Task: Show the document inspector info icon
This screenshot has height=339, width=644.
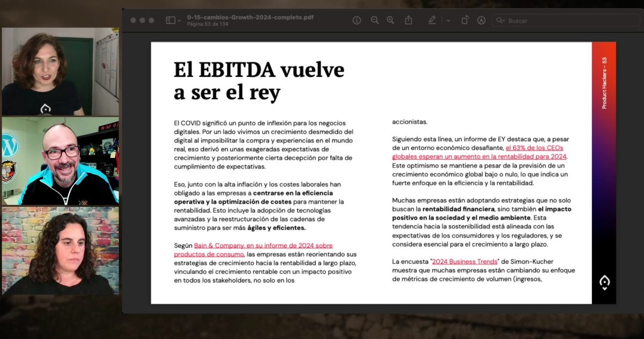Action: 356,20
